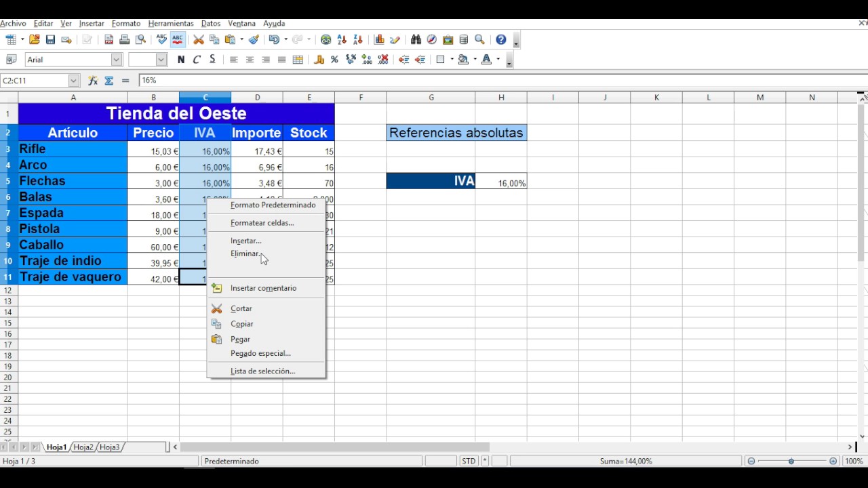The height and width of the screenshot is (488, 868).
Task: Sort ascending A to Z icon
Action: tap(342, 40)
